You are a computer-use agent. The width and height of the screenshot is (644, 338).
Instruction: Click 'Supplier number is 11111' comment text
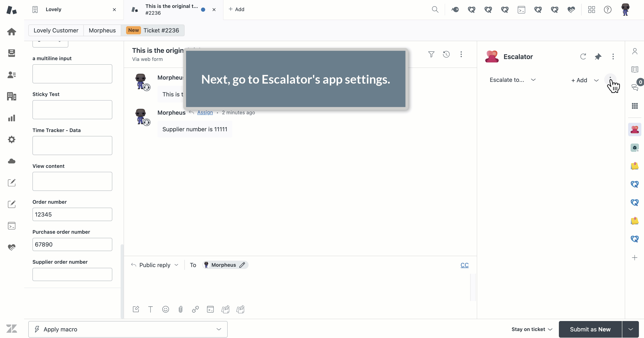(195, 129)
